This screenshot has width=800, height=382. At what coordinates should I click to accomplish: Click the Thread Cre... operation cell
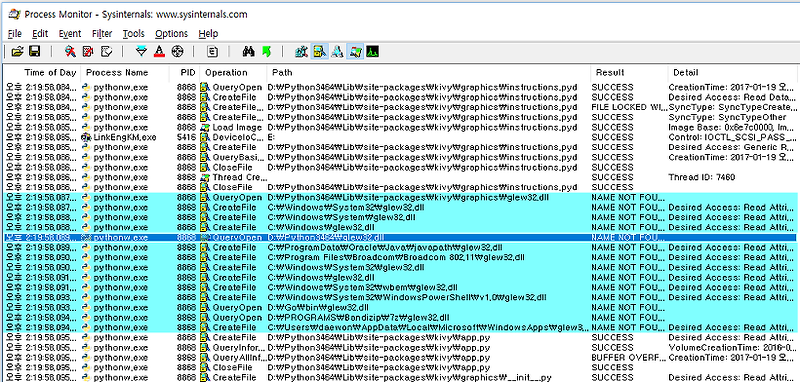point(239,177)
